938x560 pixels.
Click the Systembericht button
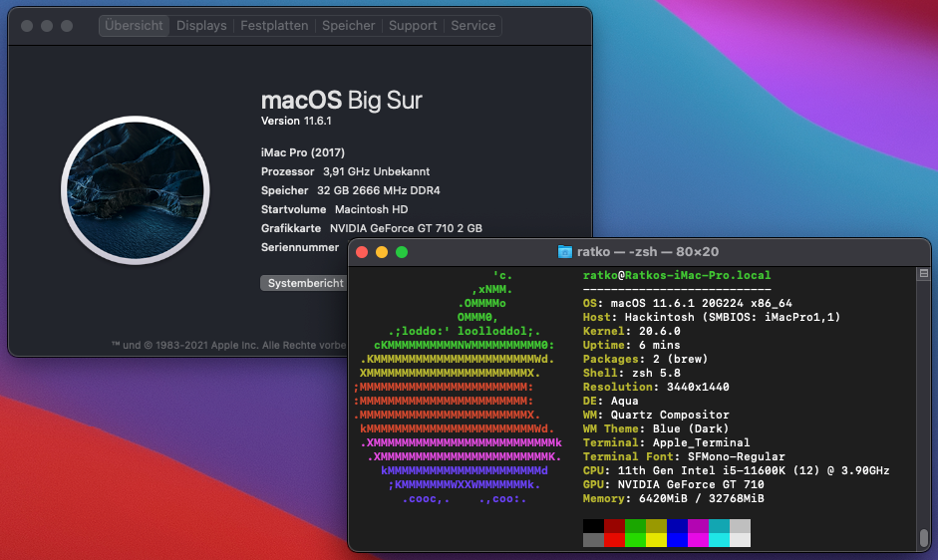pos(305,283)
